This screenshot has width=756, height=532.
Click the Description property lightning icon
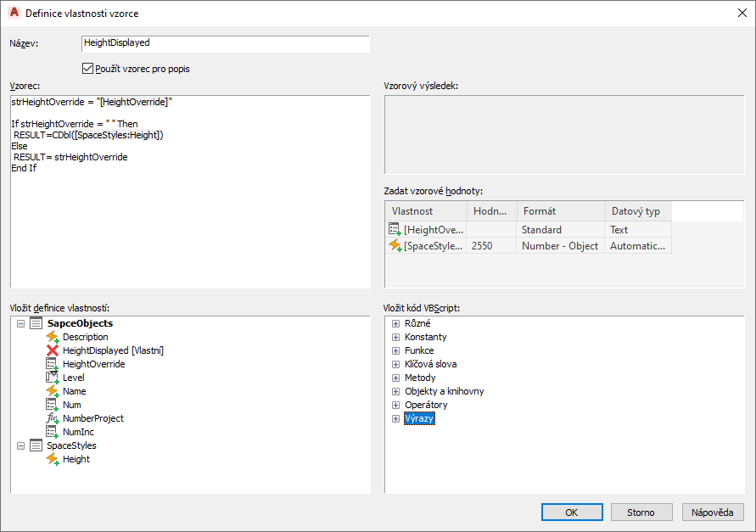pyautogui.click(x=52, y=337)
